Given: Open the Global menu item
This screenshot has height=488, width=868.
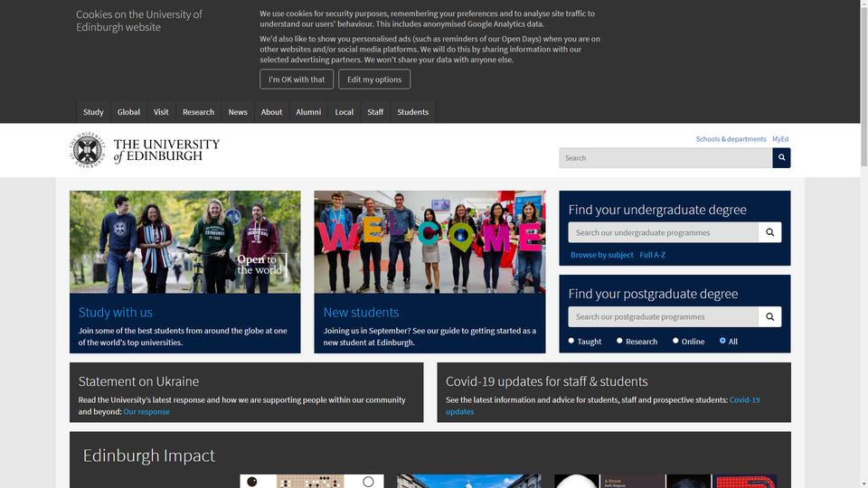Looking at the screenshot, I should pyautogui.click(x=128, y=112).
